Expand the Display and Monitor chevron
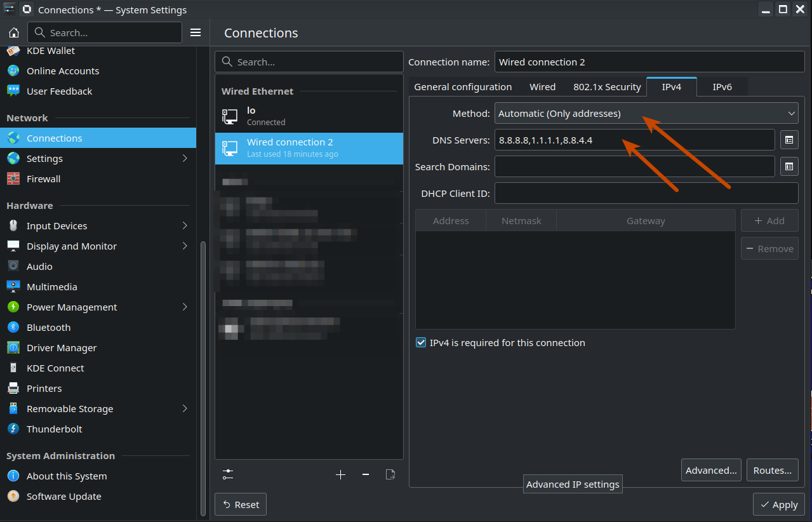Viewport: 812px width, 522px height. click(x=185, y=246)
